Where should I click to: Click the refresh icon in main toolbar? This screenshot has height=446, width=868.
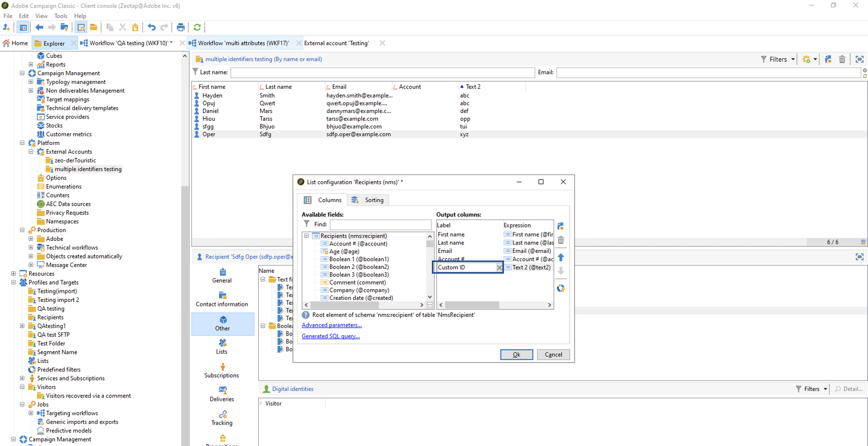[197, 27]
